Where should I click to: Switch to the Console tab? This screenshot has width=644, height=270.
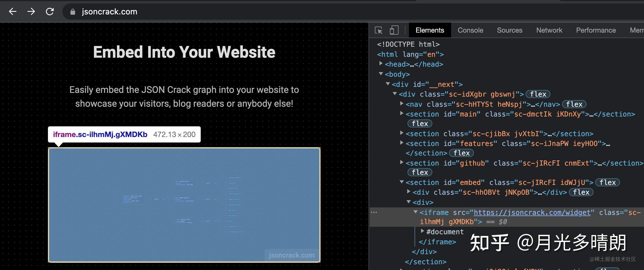pos(470,30)
